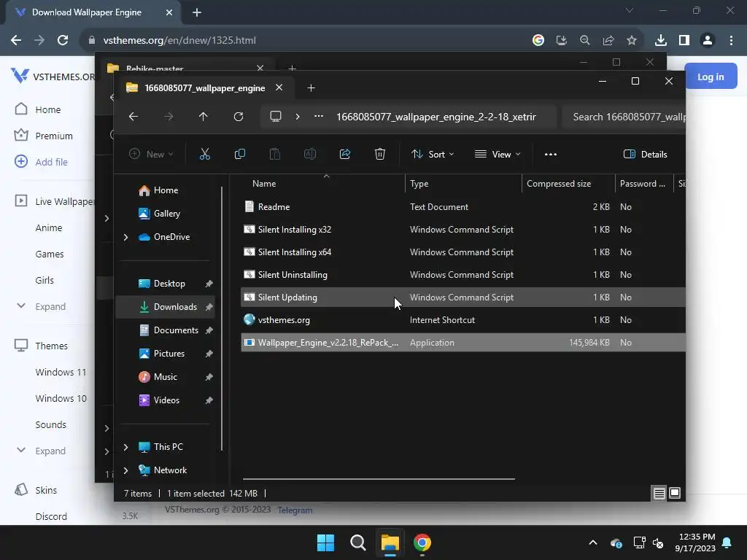Open a new Chrome tab

(x=197, y=12)
